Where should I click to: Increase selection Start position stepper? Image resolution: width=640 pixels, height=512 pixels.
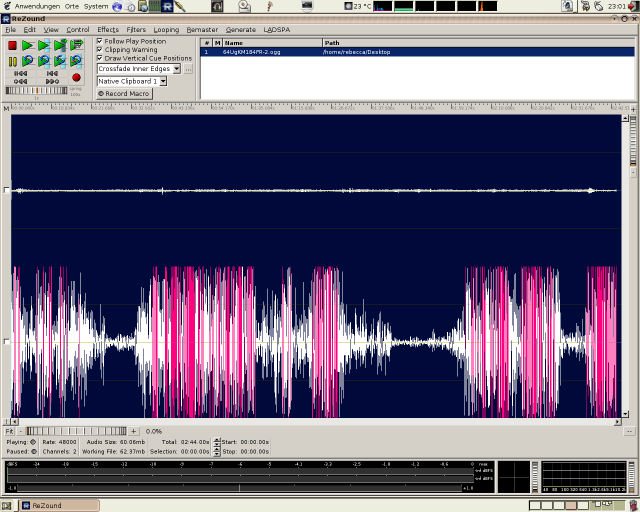(217, 440)
